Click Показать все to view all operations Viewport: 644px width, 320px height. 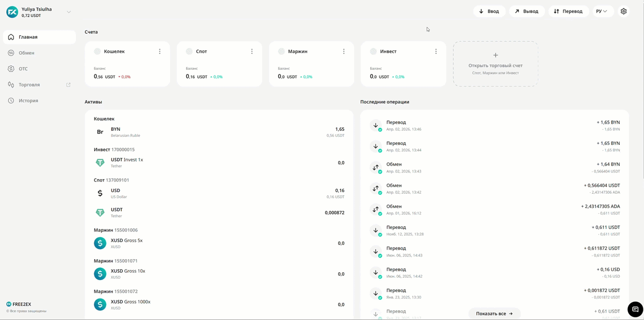point(494,313)
